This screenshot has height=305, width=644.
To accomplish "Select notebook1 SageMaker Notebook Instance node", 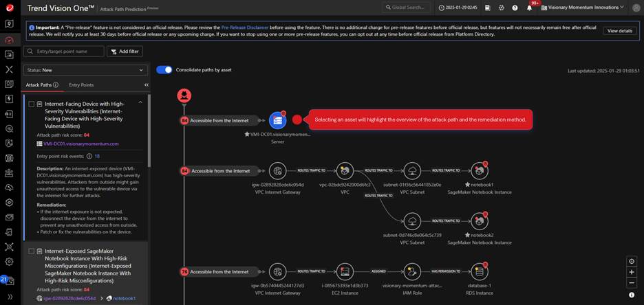I will 480,170.
